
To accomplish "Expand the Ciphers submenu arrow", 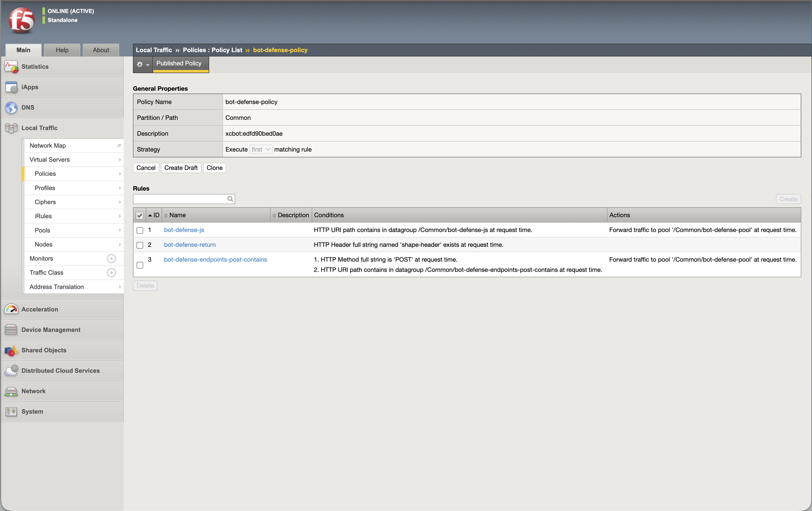I will coord(120,202).
